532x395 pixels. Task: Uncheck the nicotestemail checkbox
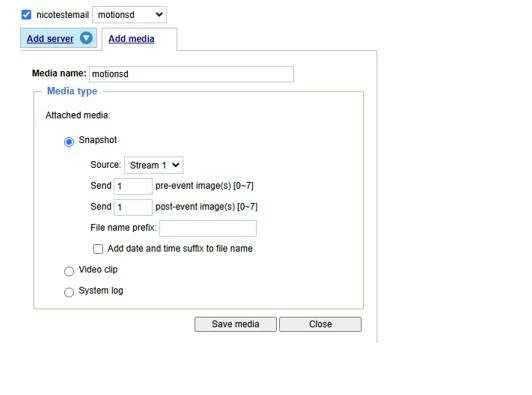coord(26,15)
